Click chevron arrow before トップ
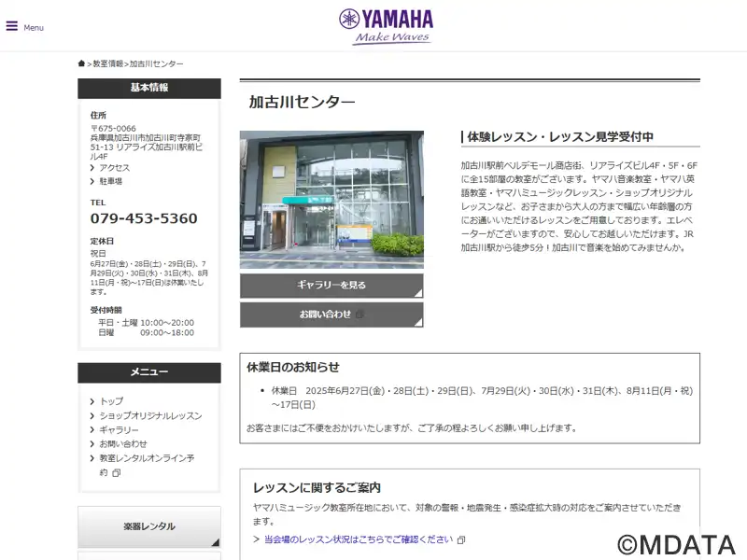 point(92,402)
